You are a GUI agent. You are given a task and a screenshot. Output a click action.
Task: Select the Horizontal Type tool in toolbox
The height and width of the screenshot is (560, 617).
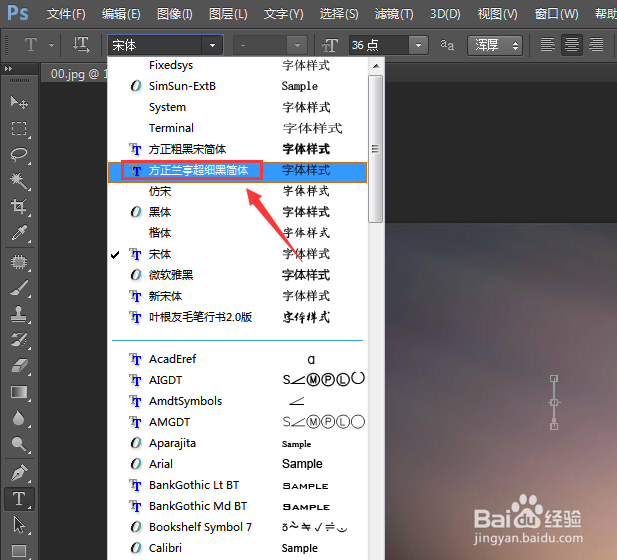coord(19,499)
